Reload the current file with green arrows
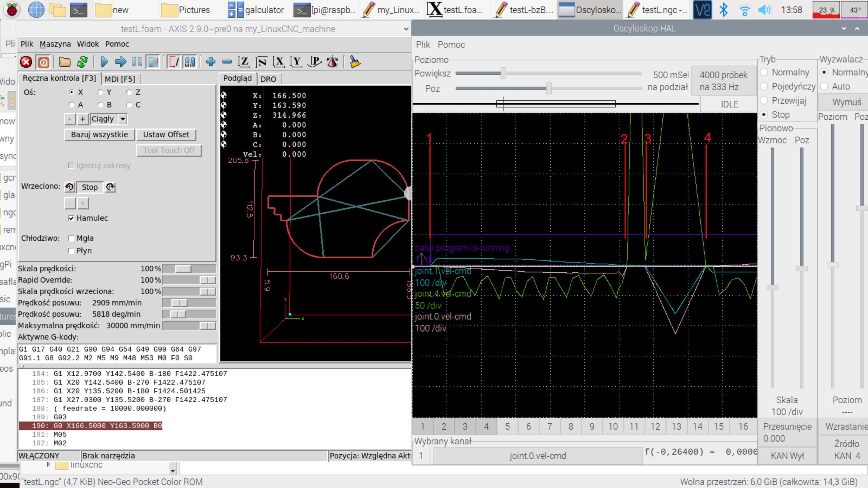 (82, 62)
